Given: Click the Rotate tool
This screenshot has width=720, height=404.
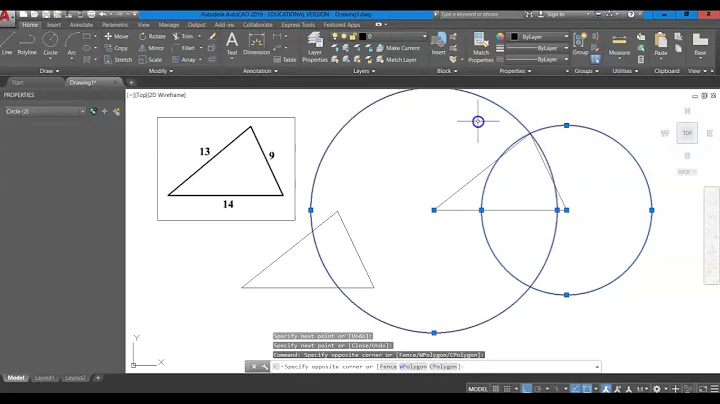Looking at the screenshot, I should pyautogui.click(x=152, y=36).
